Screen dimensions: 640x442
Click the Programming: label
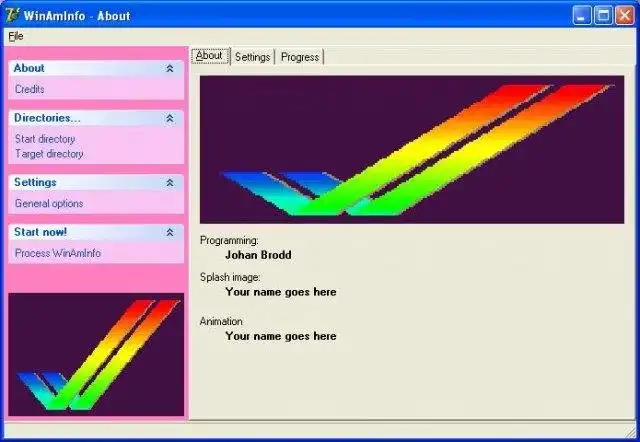(x=229, y=240)
